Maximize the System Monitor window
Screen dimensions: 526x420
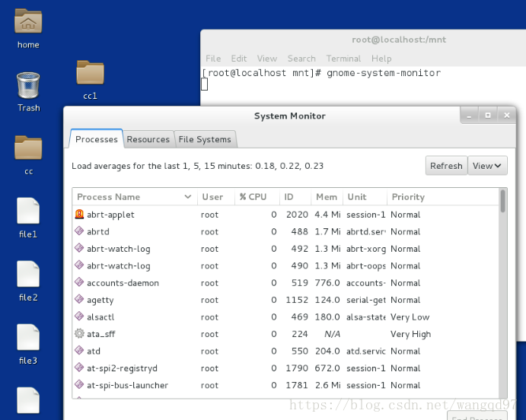(488, 116)
